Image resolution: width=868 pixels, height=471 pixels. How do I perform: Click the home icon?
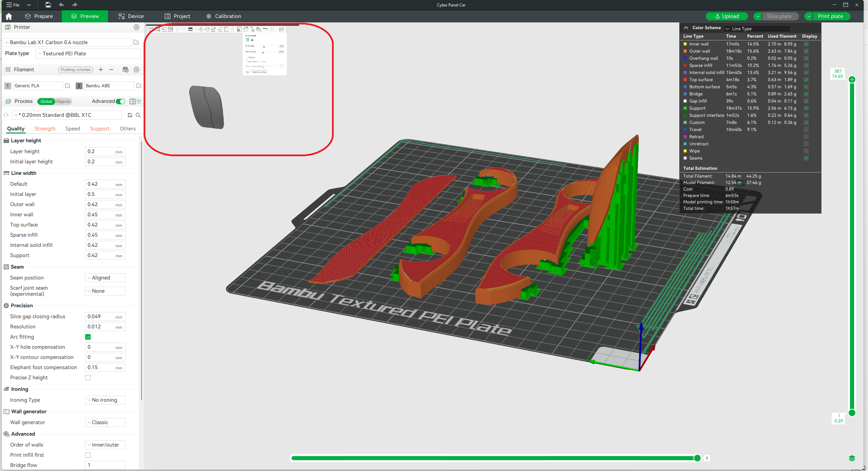tap(9, 16)
